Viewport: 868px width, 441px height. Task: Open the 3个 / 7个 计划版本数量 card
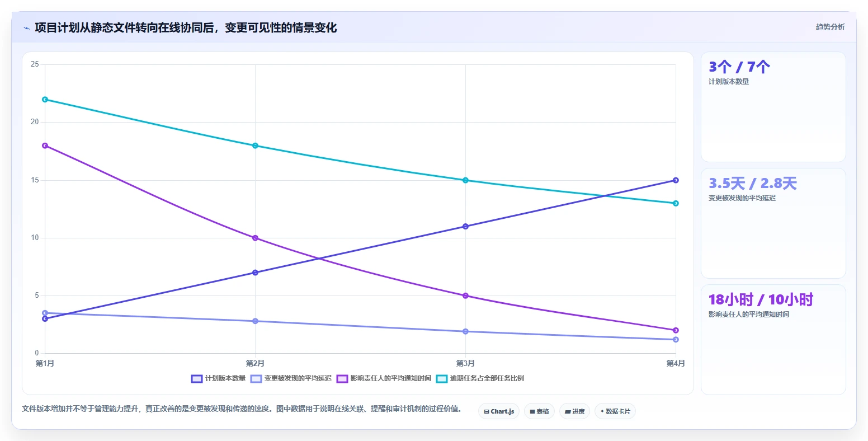tap(773, 107)
